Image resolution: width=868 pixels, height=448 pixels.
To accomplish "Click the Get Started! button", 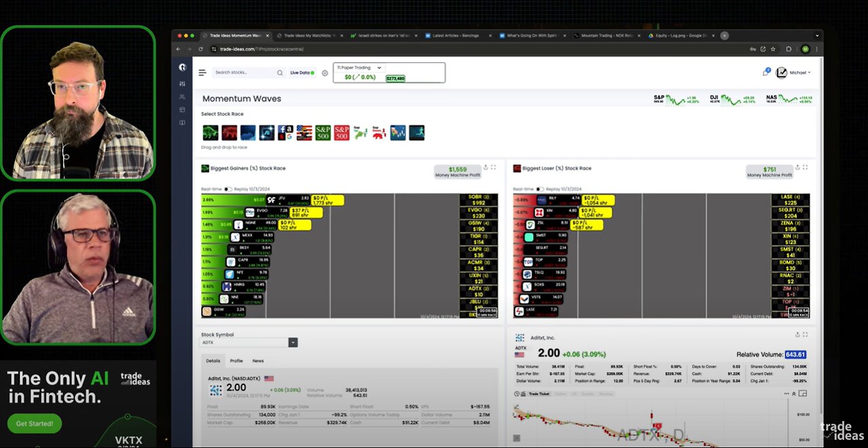I will point(35,424).
